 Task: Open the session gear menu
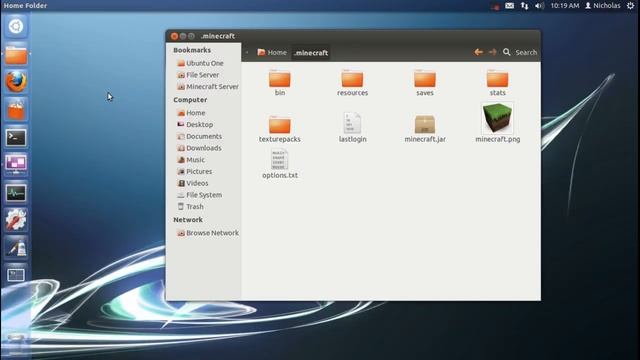(630, 6)
